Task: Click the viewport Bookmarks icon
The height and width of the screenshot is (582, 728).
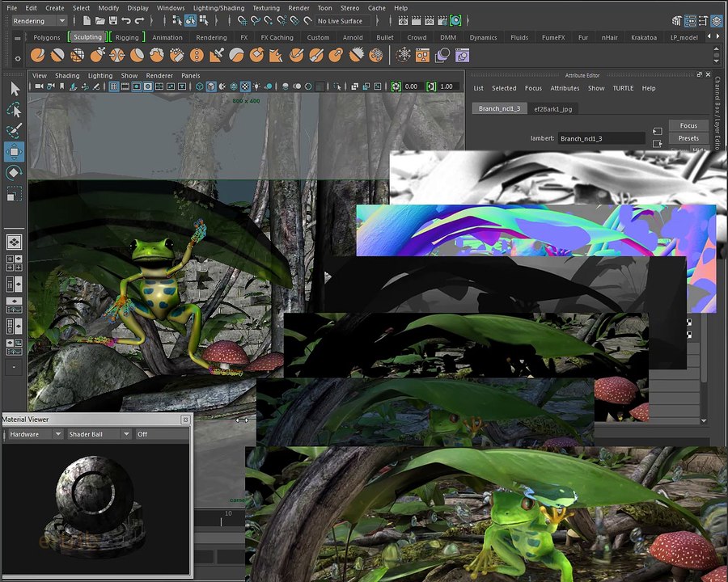Action: pos(61,86)
